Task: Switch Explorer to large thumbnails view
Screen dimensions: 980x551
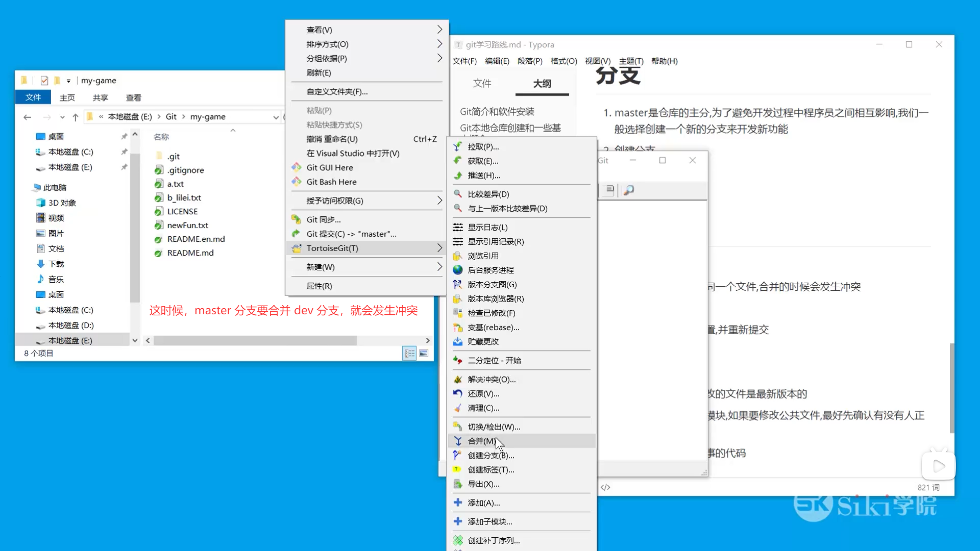Action: pyautogui.click(x=424, y=353)
